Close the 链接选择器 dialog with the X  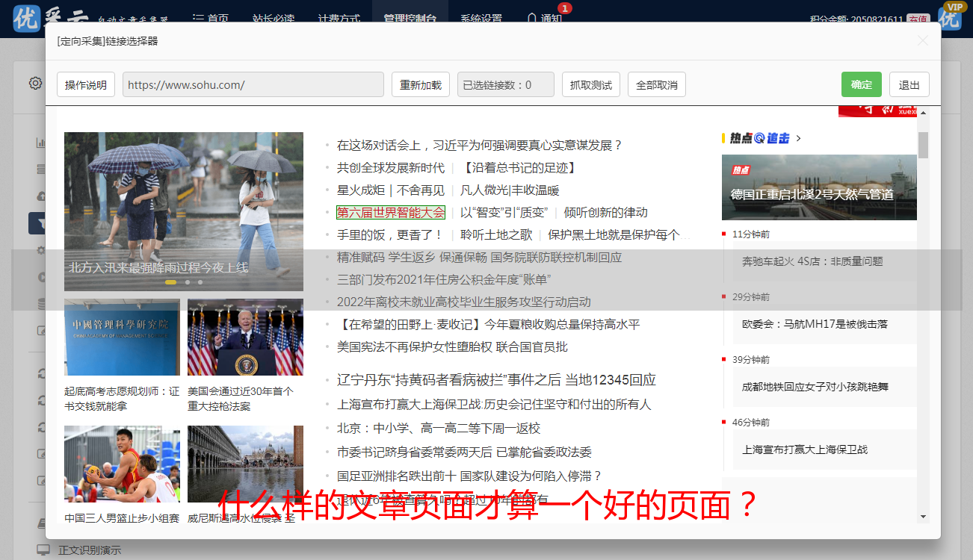(923, 41)
